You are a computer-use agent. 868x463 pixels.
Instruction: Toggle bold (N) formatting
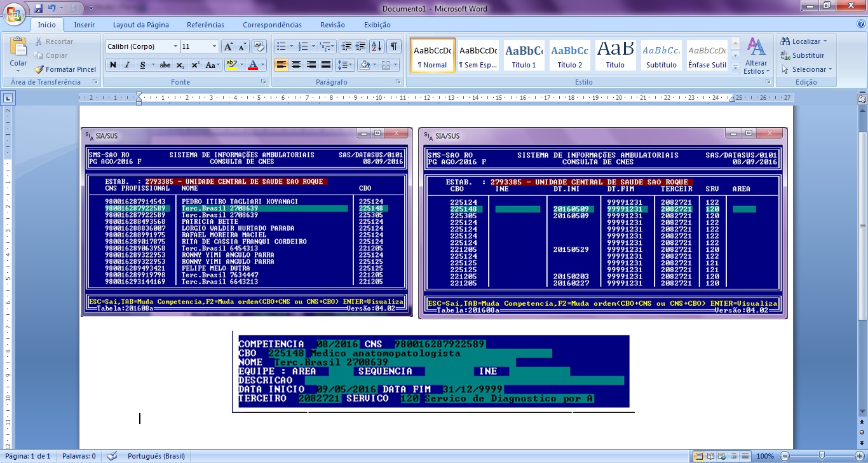[x=113, y=65]
